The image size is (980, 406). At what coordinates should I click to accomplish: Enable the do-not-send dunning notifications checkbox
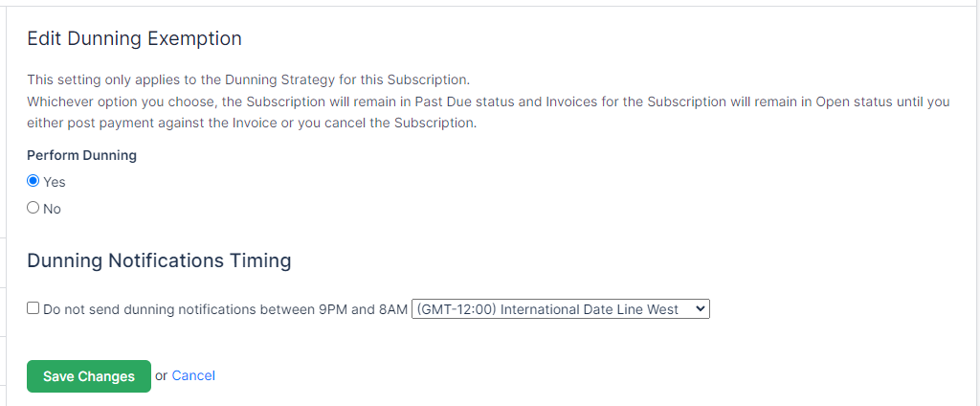tap(33, 308)
